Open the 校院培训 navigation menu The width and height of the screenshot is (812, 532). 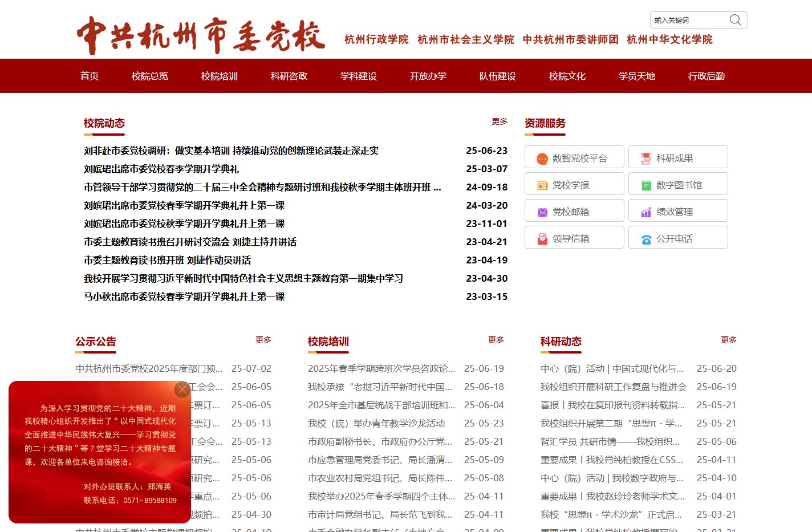click(x=220, y=76)
